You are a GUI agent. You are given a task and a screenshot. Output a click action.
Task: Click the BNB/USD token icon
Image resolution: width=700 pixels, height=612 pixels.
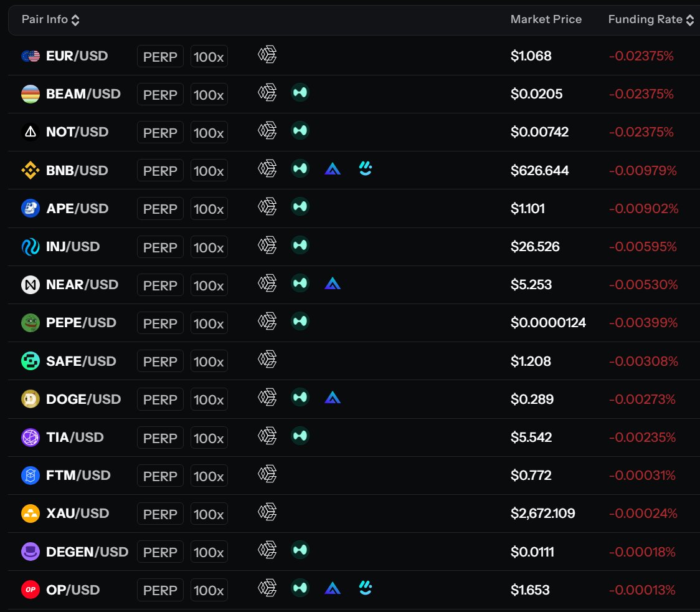[x=31, y=170]
